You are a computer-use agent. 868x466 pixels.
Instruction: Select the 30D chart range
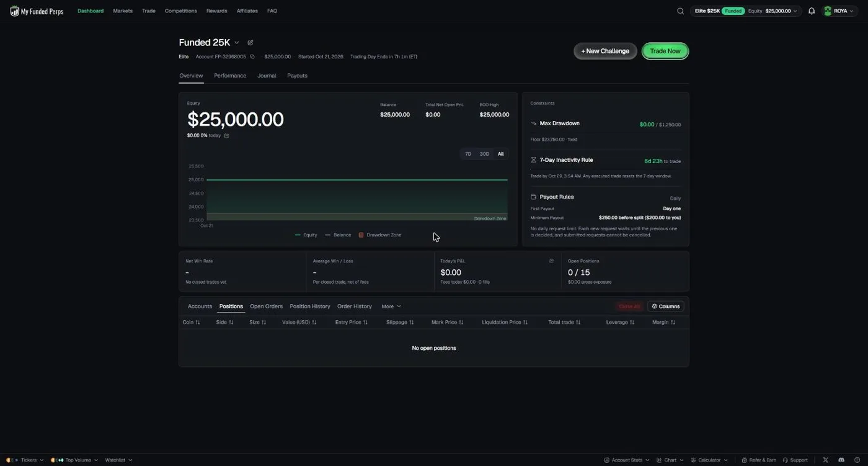(x=484, y=154)
